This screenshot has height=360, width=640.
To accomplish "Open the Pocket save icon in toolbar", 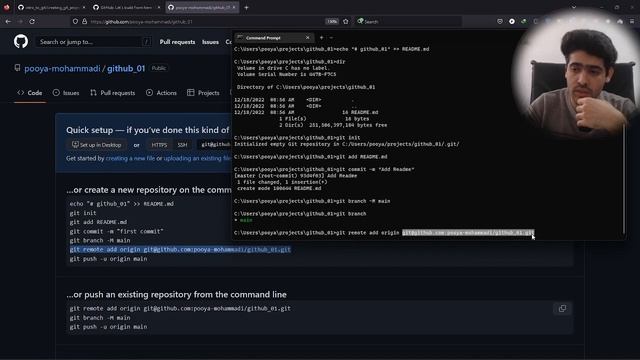I will click(500, 21).
